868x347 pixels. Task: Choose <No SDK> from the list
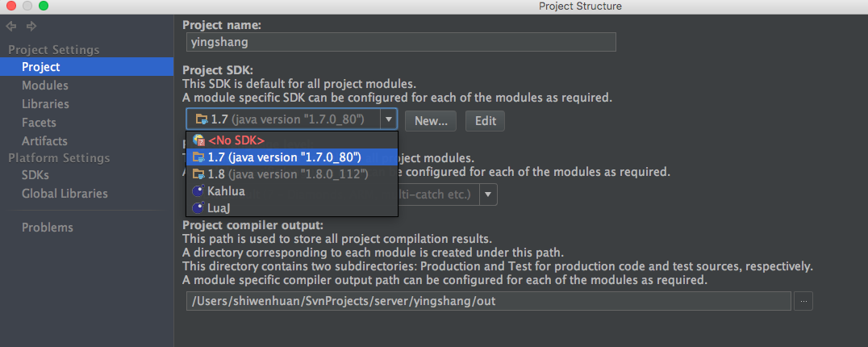pyautogui.click(x=236, y=140)
